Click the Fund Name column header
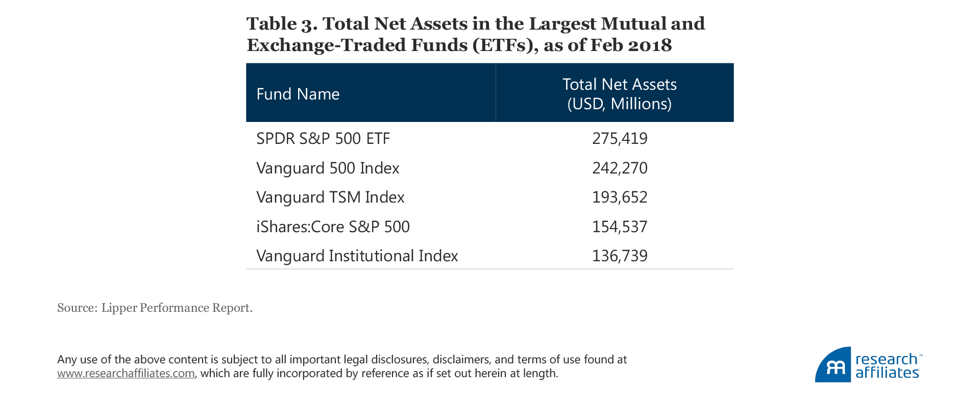This screenshot has height=397, width=980. (298, 94)
